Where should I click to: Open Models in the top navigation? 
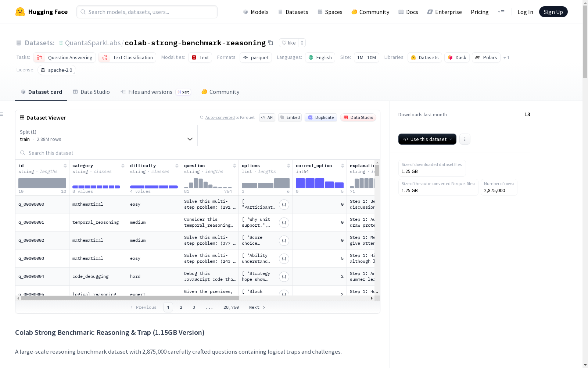[256, 12]
